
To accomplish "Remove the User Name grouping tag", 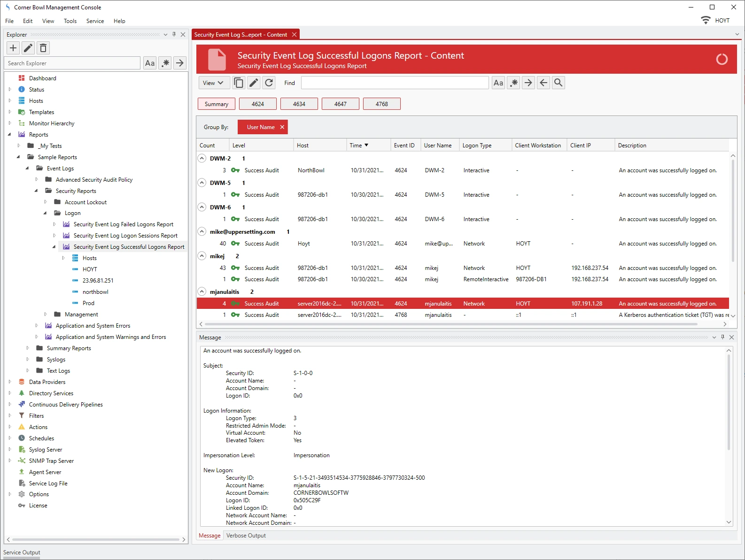I will coord(282,127).
